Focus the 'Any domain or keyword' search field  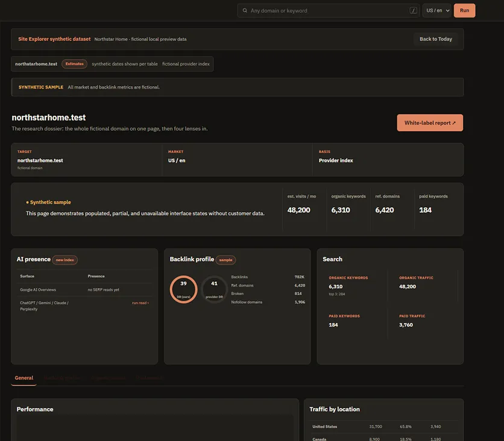point(329,11)
